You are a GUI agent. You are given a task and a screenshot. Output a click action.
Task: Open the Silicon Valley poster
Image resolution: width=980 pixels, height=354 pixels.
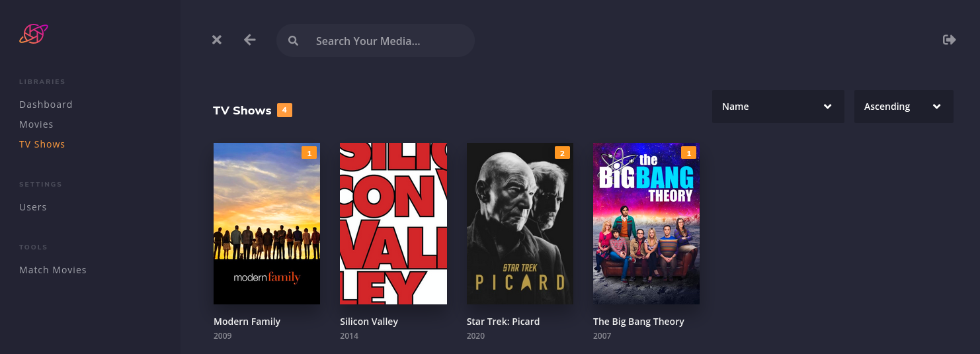pyautogui.click(x=393, y=224)
